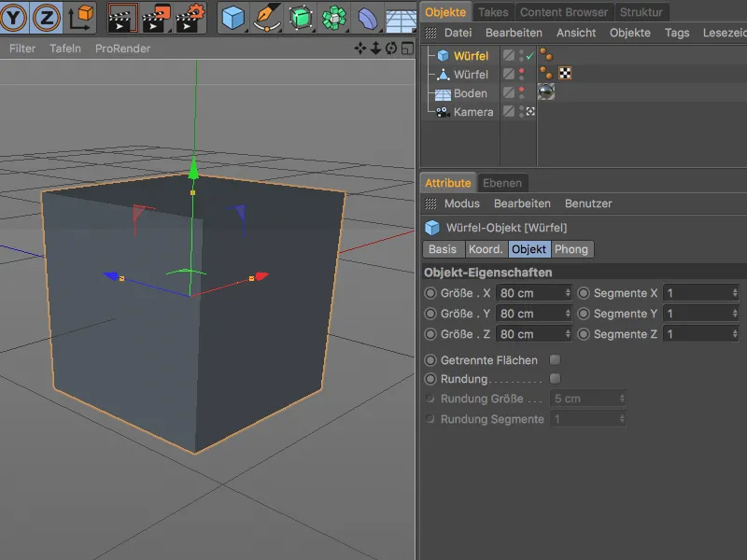
Task: Toggle the viewport maximize icon
Action: [407, 49]
